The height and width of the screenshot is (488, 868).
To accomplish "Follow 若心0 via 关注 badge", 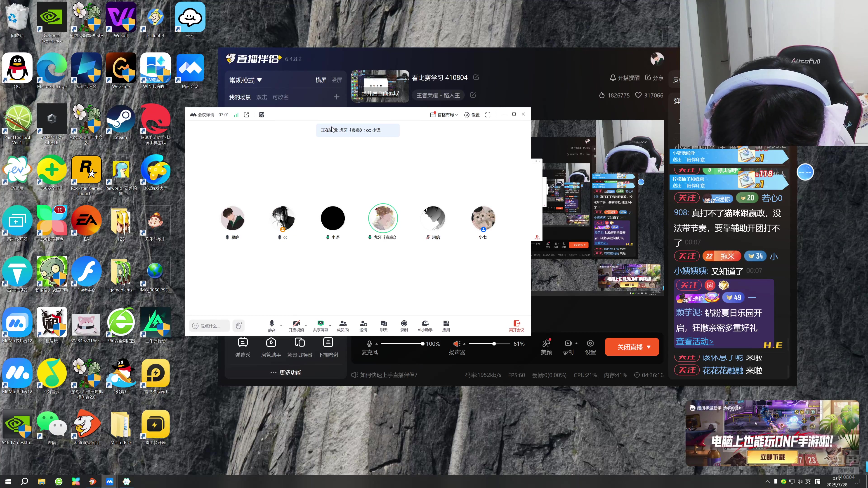I will pyautogui.click(x=687, y=198).
